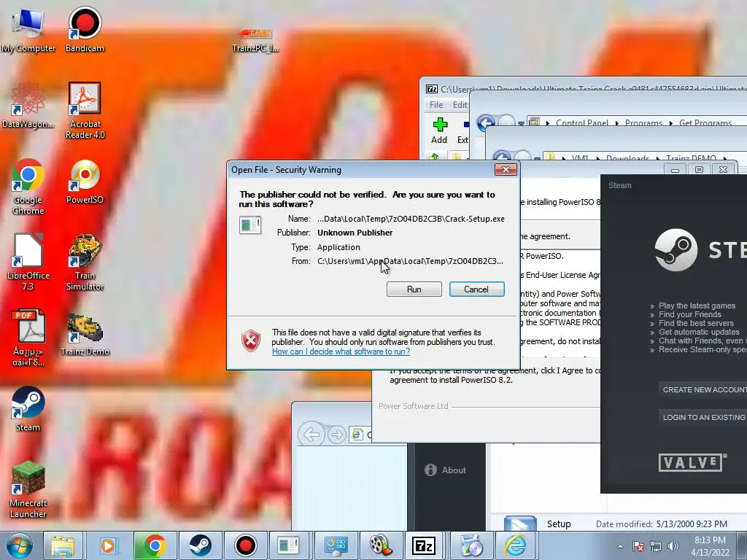Go forward in the bottom browser window

(x=337, y=435)
